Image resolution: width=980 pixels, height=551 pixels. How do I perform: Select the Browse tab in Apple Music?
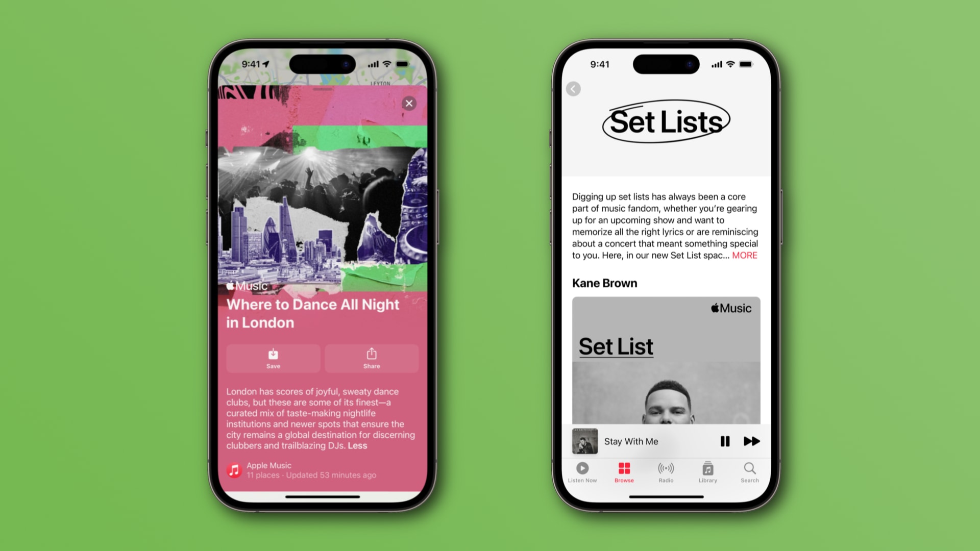pyautogui.click(x=624, y=471)
